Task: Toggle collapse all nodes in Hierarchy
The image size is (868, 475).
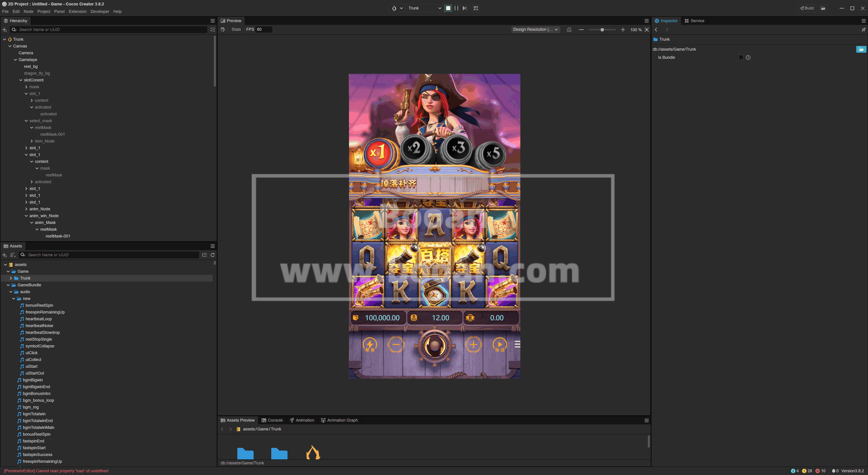Action: (213, 30)
